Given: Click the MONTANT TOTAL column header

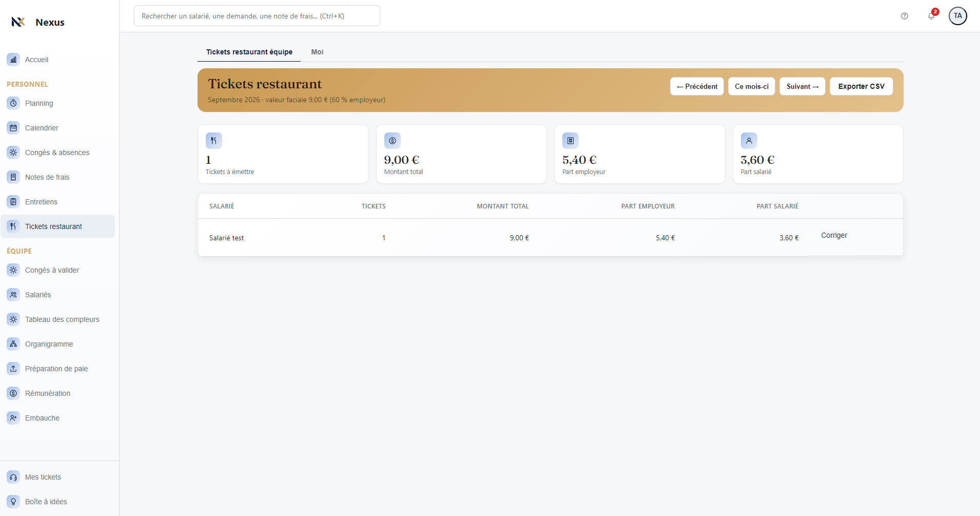Looking at the screenshot, I should pyautogui.click(x=503, y=206).
